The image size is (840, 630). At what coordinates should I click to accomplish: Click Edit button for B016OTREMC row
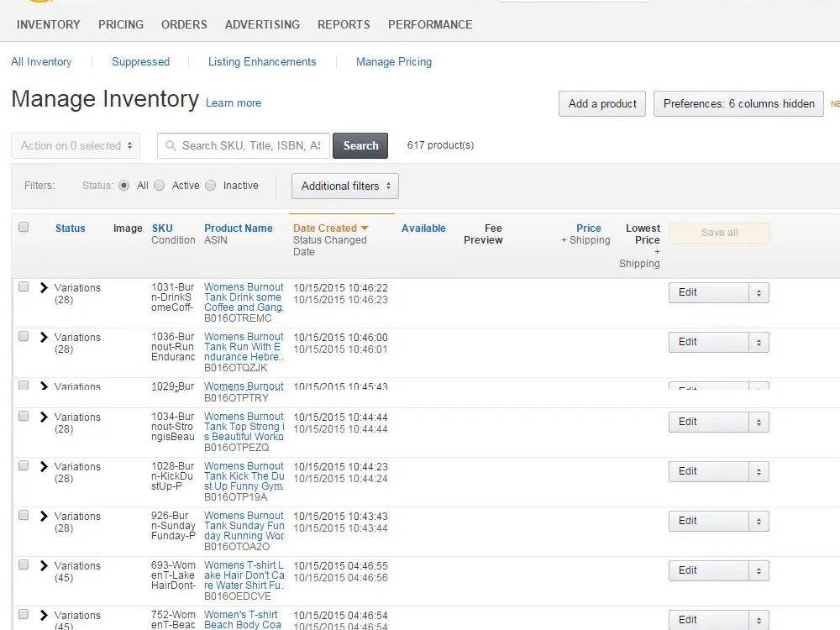(x=709, y=293)
